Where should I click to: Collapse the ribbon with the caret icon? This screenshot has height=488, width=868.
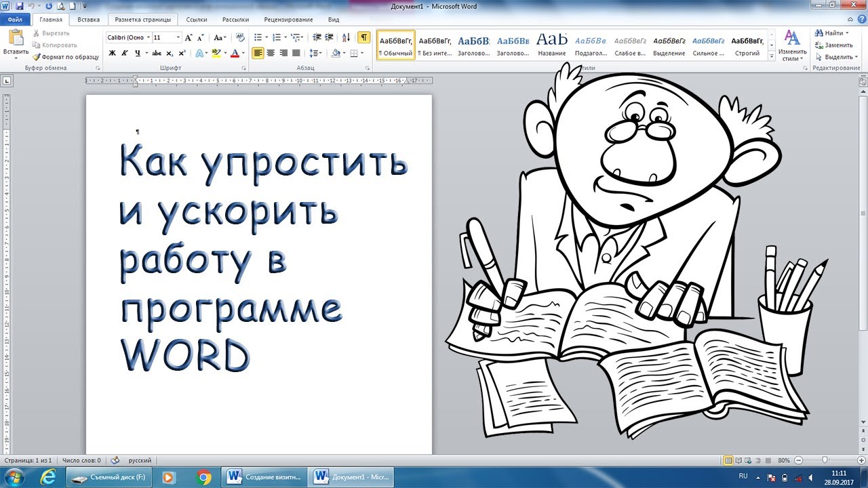851,20
